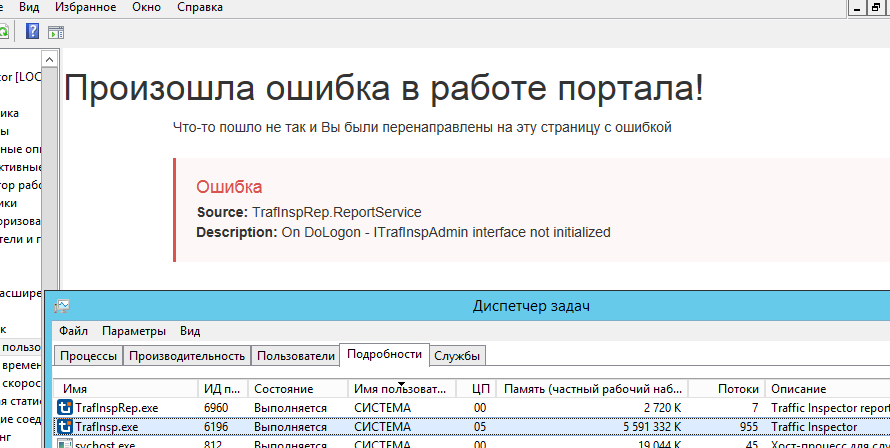The height and width of the screenshot is (448, 890).
Task: Select the TrafInspRep.exe process name
Action: point(116,408)
